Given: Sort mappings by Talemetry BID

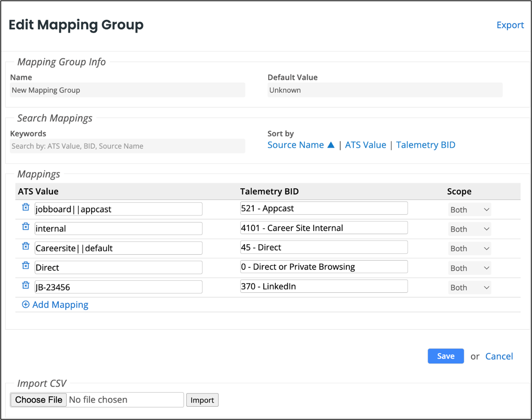Looking at the screenshot, I should coord(425,145).
